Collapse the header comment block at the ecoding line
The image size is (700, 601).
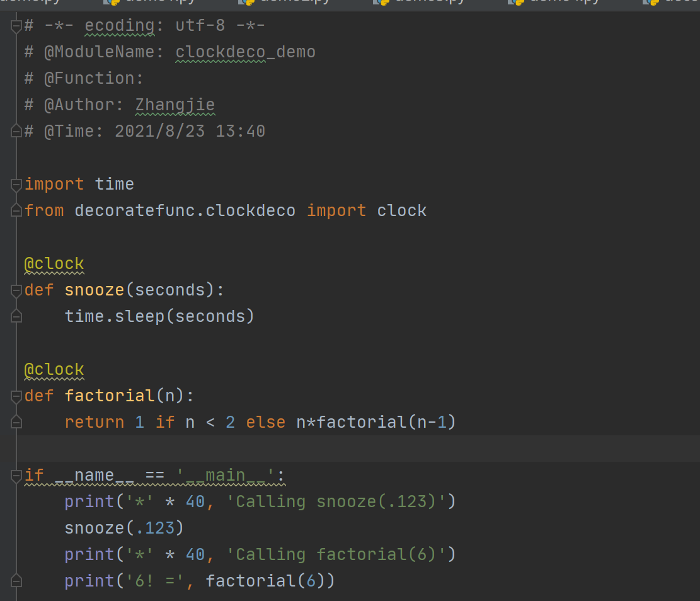click(x=16, y=26)
